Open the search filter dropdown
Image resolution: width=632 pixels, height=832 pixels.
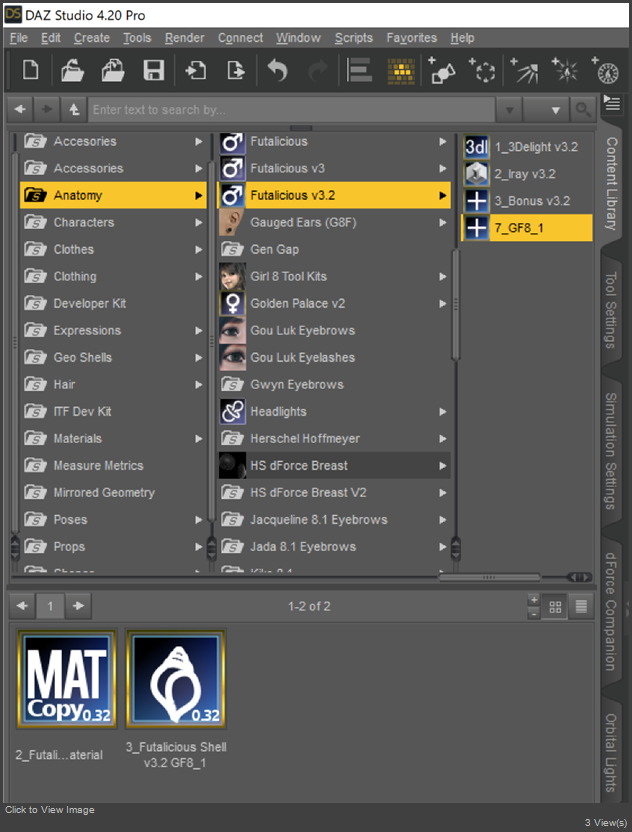(546, 110)
